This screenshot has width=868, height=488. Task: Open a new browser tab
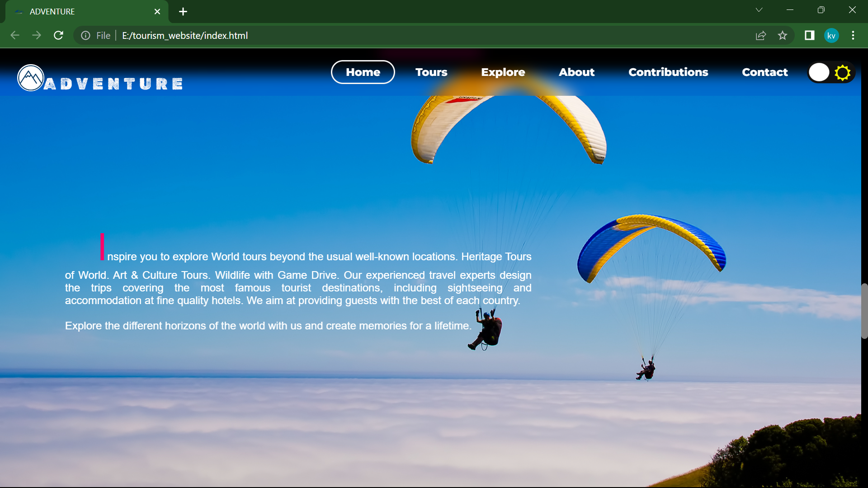(x=183, y=11)
